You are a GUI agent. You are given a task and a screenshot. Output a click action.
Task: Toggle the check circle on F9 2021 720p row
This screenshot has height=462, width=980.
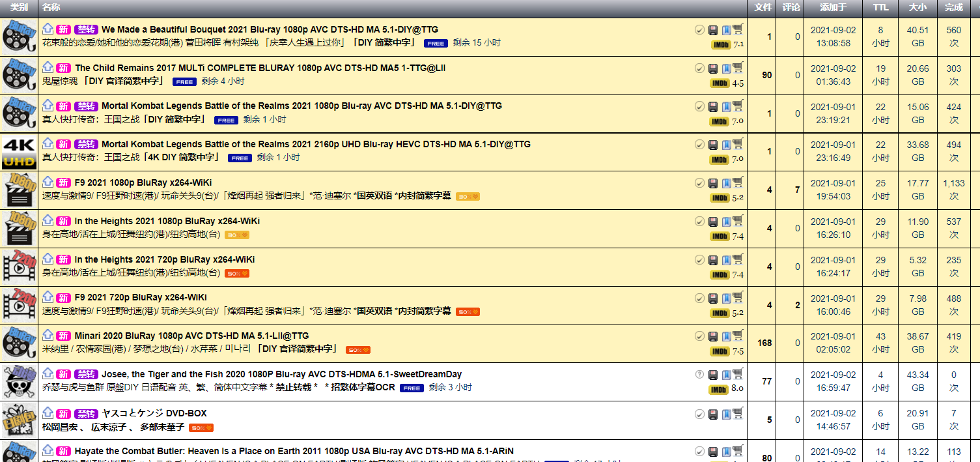[x=700, y=298]
